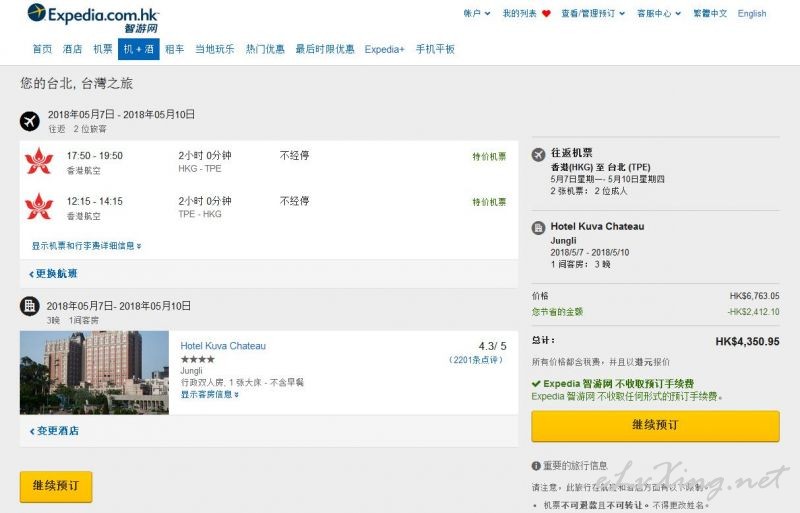800x513 pixels.
Task: Click the Hong Kong Airlines logo on the 12:15 flight
Action: click(39, 206)
